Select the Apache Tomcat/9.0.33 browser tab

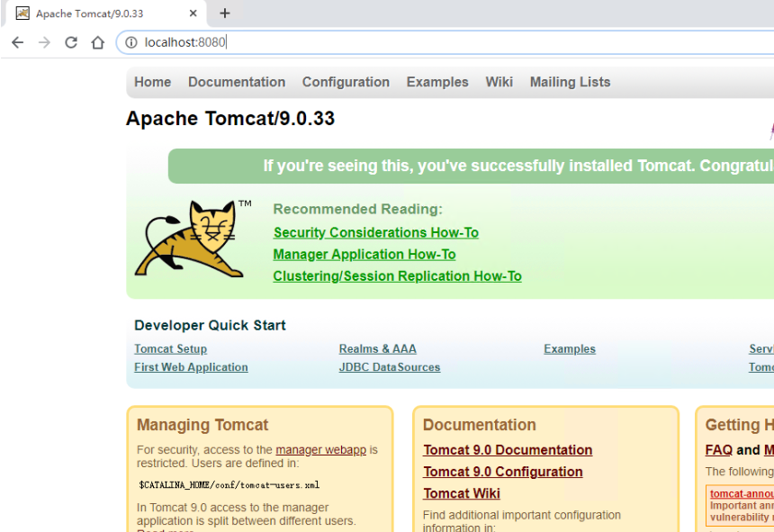click(x=104, y=14)
